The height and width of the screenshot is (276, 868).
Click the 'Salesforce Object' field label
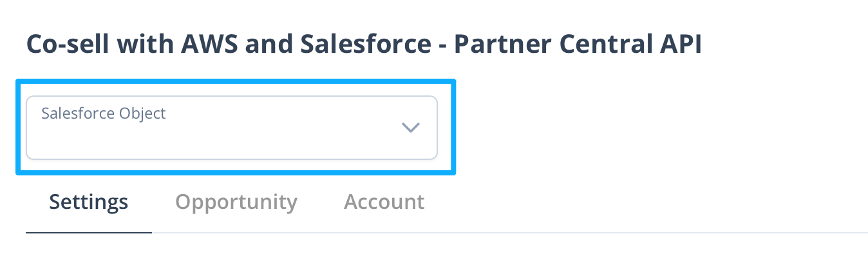104,113
